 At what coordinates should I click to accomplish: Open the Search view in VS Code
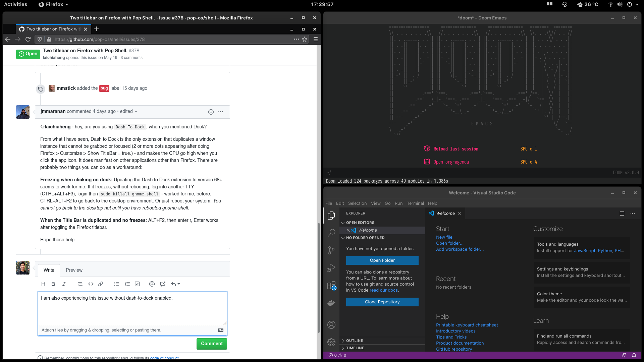tap(331, 233)
